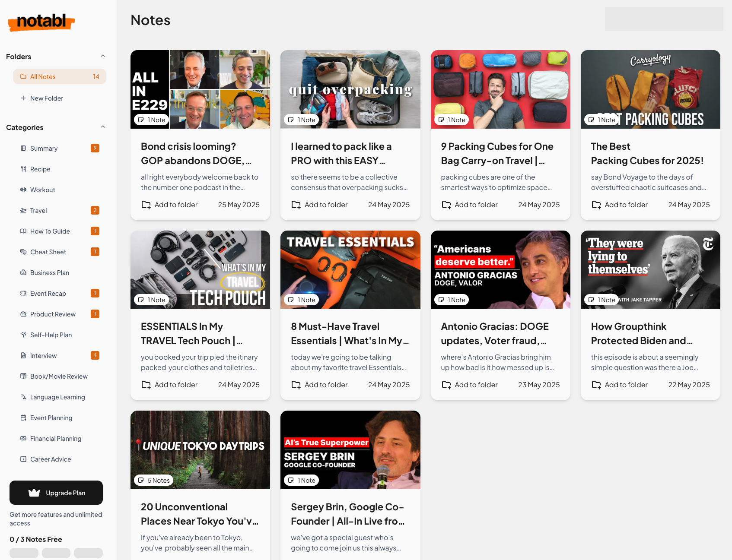Click the notabl logo
Screen dimensions: 732x560
point(41,22)
